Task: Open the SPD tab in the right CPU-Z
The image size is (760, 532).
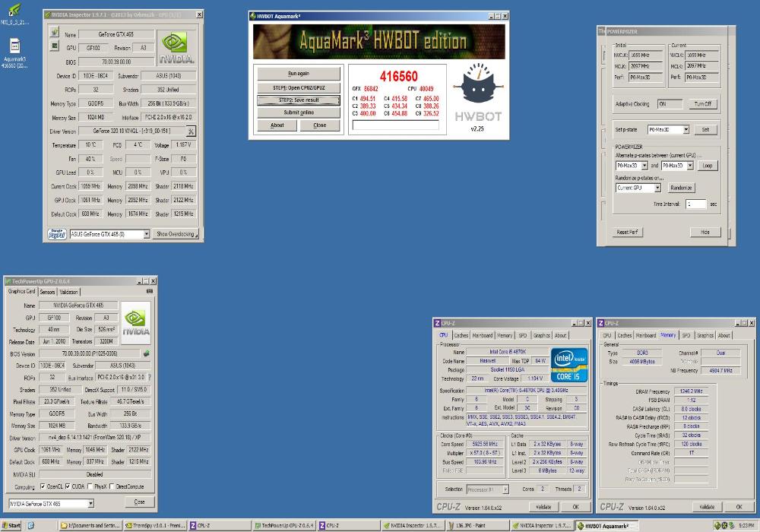Action: point(686,335)
